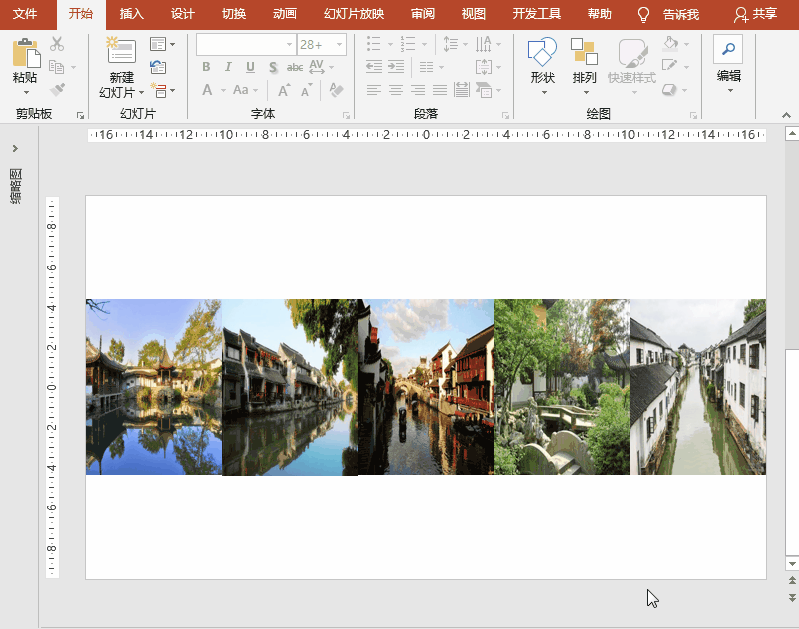Image resolution: width=799 pixels, height=629 pixels.
Task: Click the Increase Font Size icon
Action: (284, 90)
